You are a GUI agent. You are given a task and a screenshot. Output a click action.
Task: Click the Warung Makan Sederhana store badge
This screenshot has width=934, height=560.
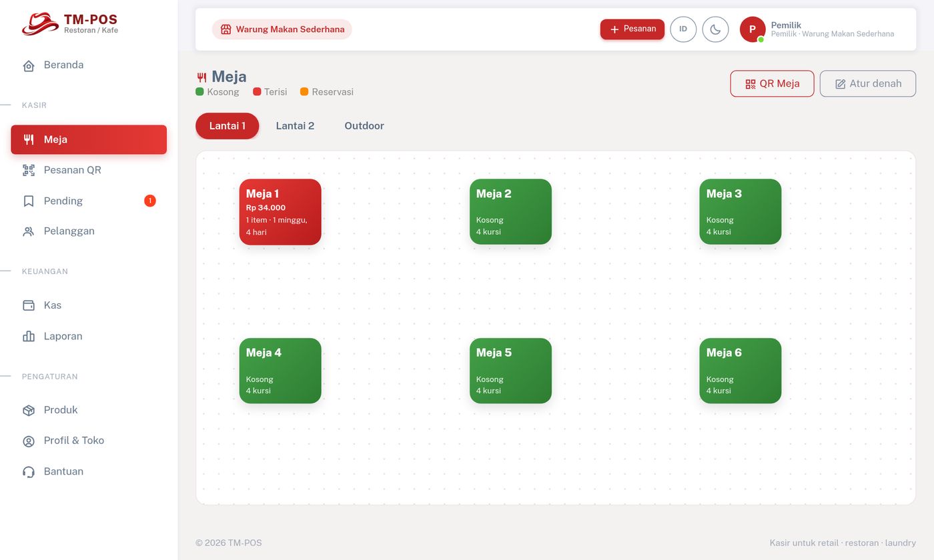(282, 29)
